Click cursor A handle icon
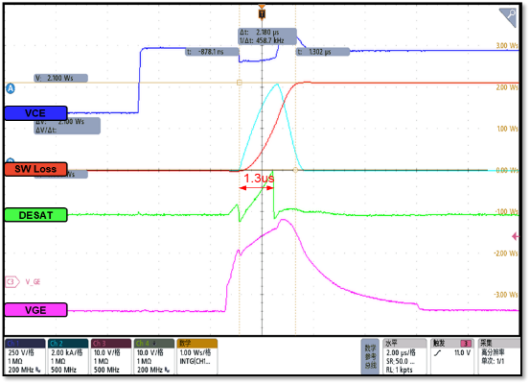This screenshot has width=530, height=384. pos(10,89)
